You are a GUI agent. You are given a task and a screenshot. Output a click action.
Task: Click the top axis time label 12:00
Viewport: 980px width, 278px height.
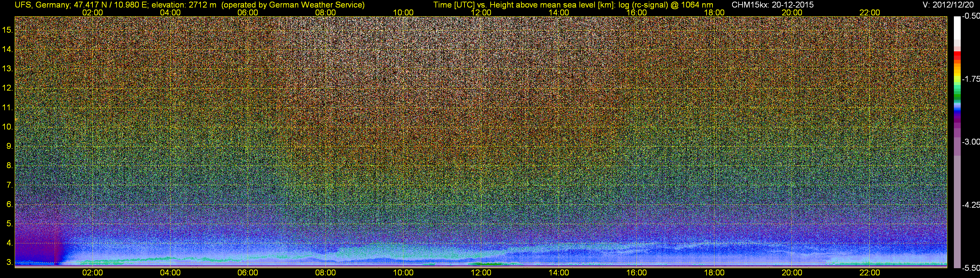(481, 12)
